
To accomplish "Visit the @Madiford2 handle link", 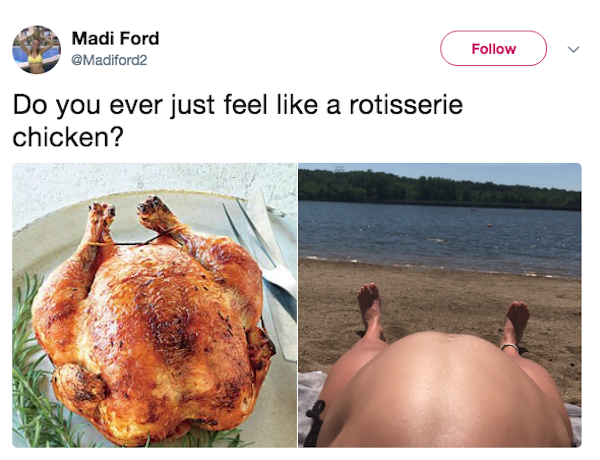I will point(109,60).
